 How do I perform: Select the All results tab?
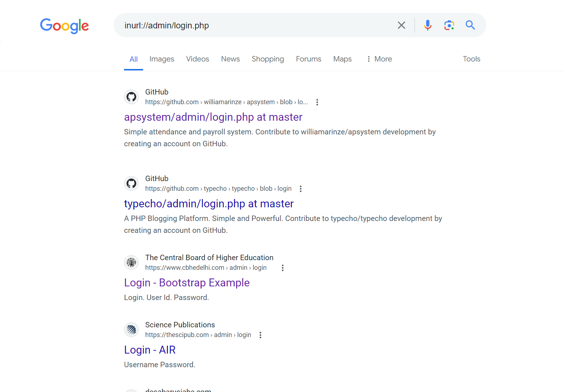tap(133, 59)
